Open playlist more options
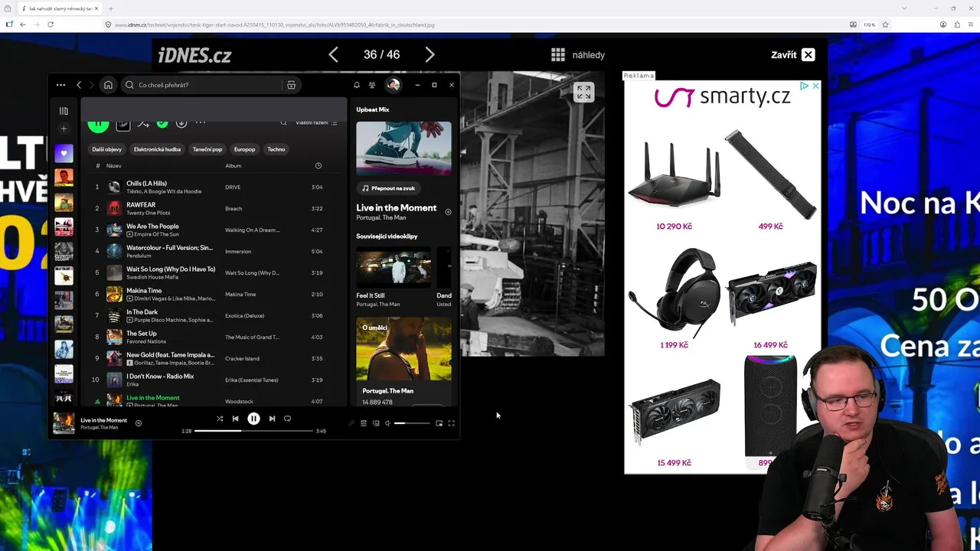The image size is (980, 551). (201, 122)
